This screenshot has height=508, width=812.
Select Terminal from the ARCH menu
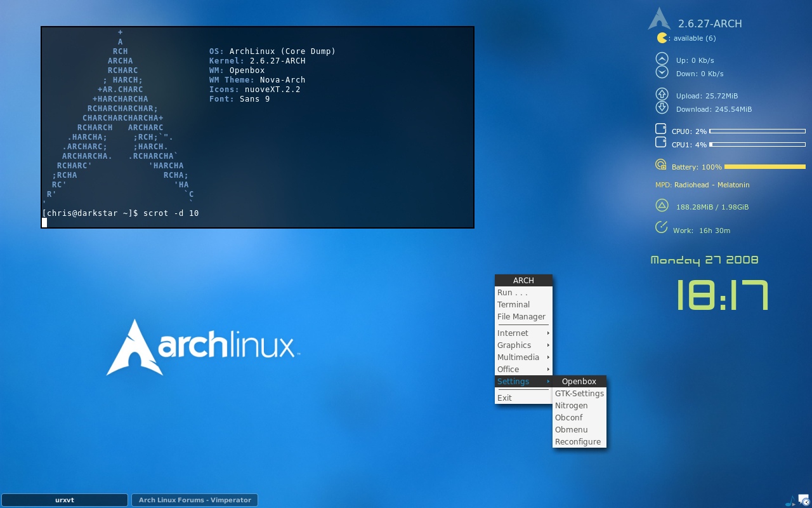pyautogui.click(x=513, y=305)
